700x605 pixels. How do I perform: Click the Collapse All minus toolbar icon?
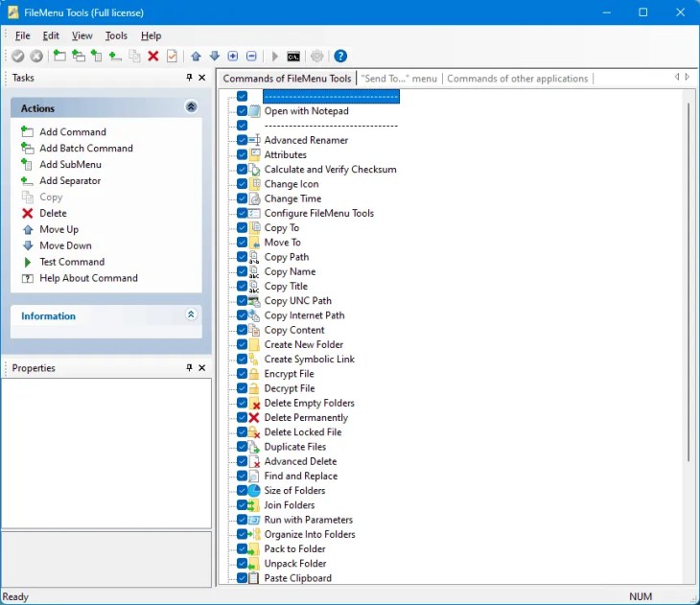click(251, 56)
